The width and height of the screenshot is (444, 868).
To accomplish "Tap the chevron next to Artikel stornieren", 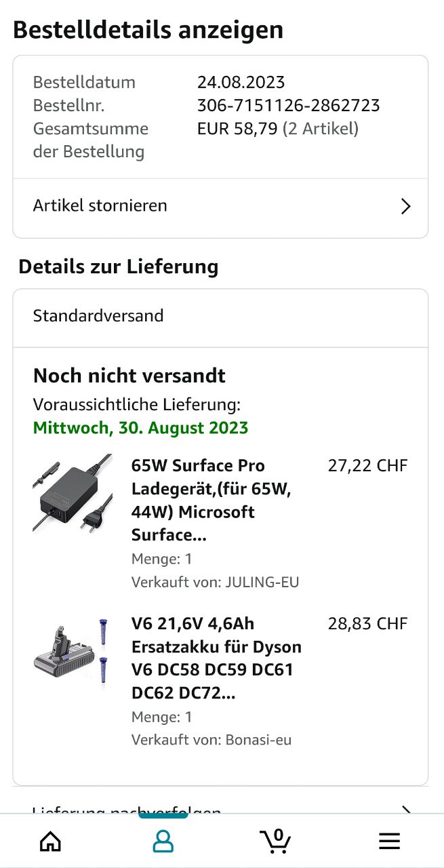I will click(405, 206).
